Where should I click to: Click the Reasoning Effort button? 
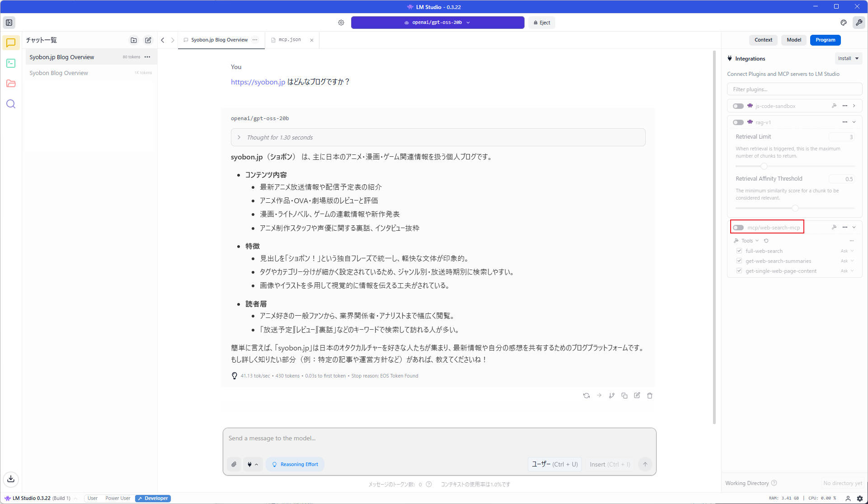click(295, 464)
